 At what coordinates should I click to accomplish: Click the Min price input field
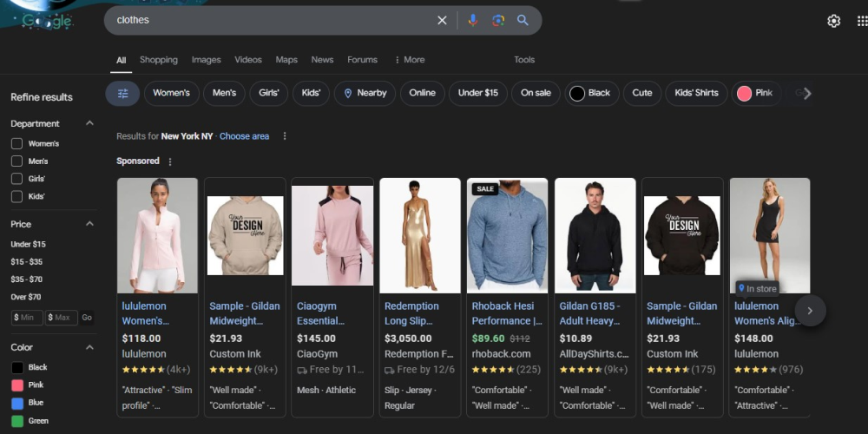tap(27, 318)
